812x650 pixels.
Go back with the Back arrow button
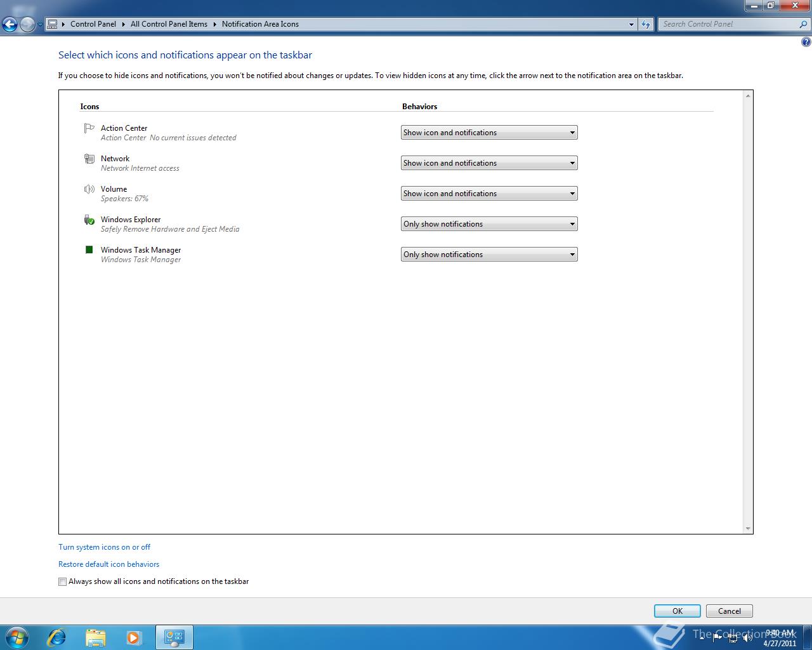coord(10,24)
